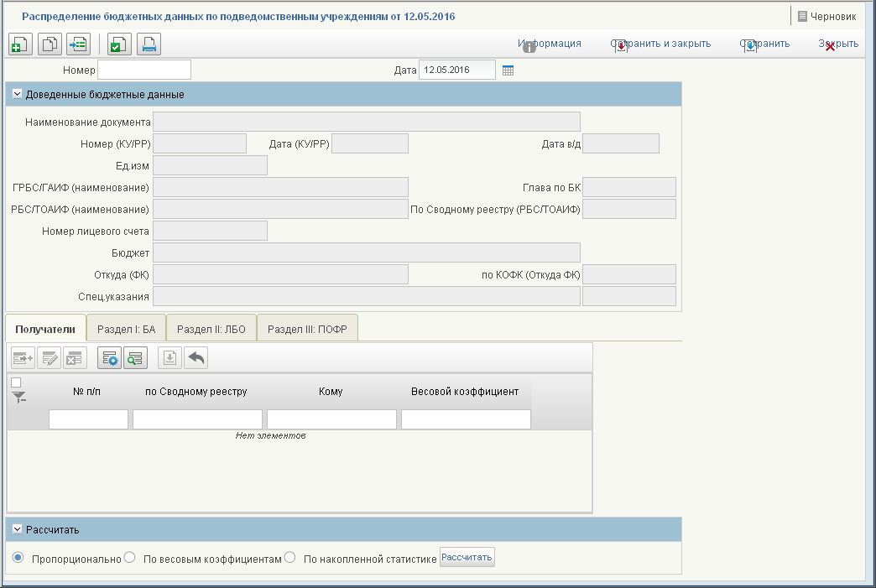Collapse the Доведенные бюджетные данные section
This screenshot has height=588, width=876.
[18, 95]
